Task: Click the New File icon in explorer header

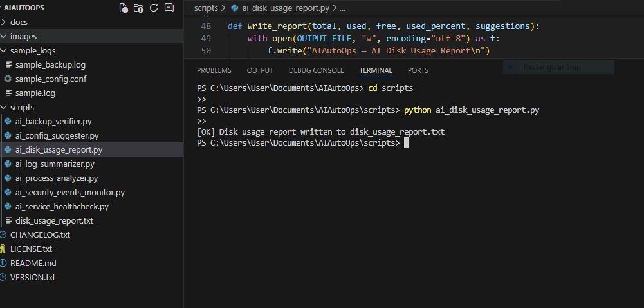Action: pyautogui.click(x=124, y=8)
